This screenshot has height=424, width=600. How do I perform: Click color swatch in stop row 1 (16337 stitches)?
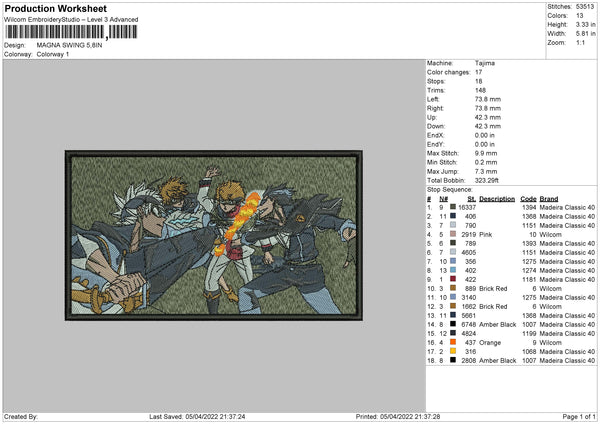coord(453,207)
